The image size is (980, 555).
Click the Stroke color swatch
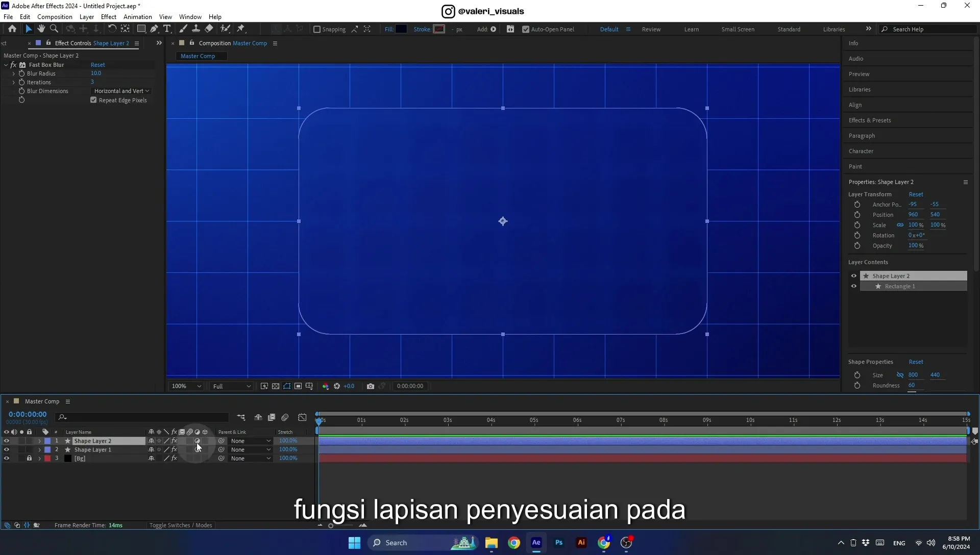tap(439, 29)
